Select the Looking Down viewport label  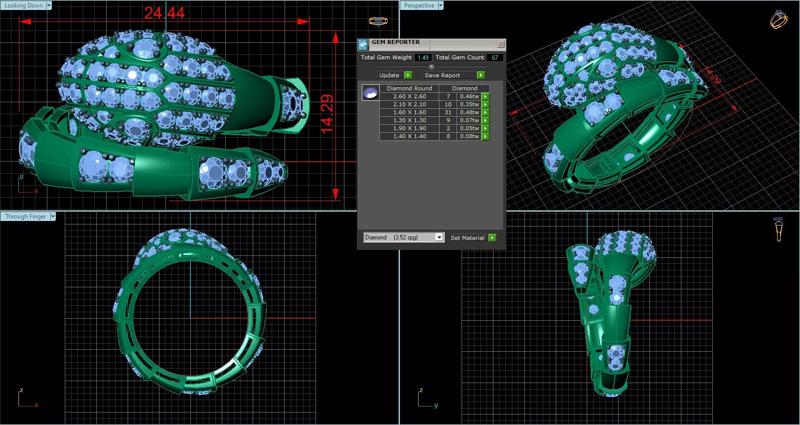[23, 5]
